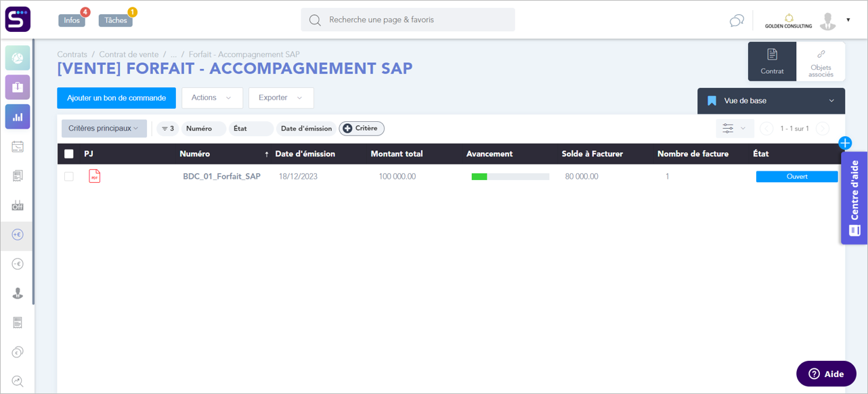This screenshot has width=868, height=394.
Task: Go to previous page arrow
Action: point(766,129)
